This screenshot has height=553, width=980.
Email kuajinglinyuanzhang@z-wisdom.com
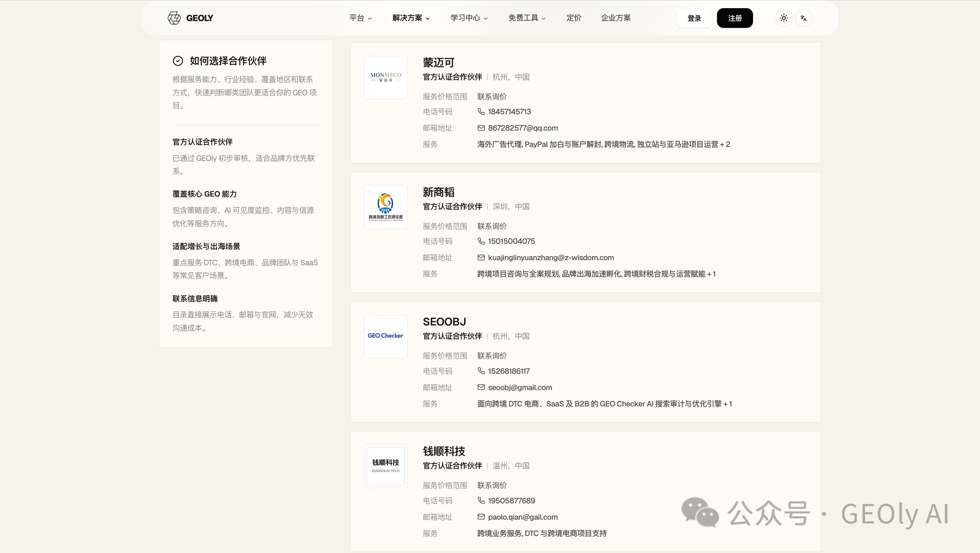point(551,257)
